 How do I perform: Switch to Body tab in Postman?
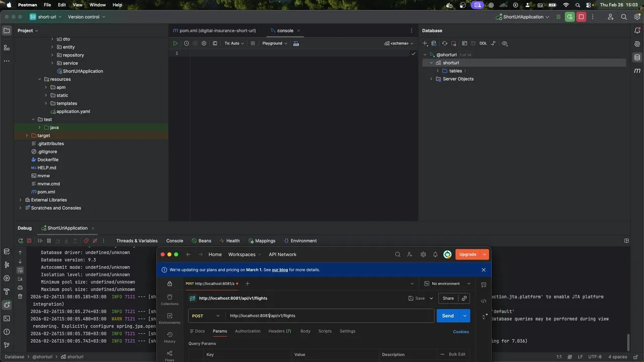pyautogui.click(x=305, y=331)
